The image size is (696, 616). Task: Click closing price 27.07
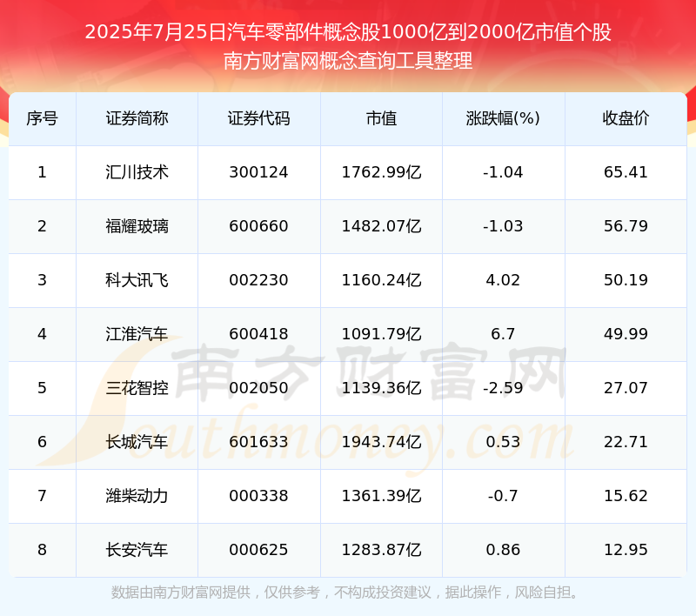point(626,388)
